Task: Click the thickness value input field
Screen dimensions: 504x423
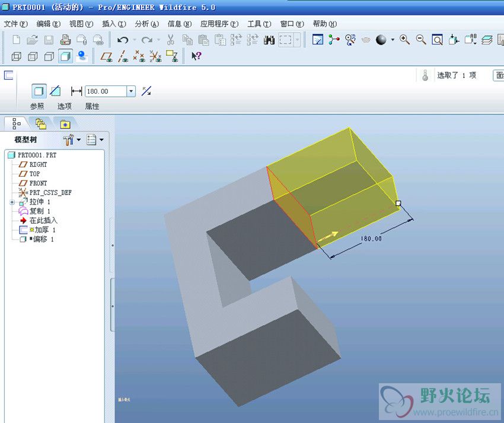Action: [106, 91]
